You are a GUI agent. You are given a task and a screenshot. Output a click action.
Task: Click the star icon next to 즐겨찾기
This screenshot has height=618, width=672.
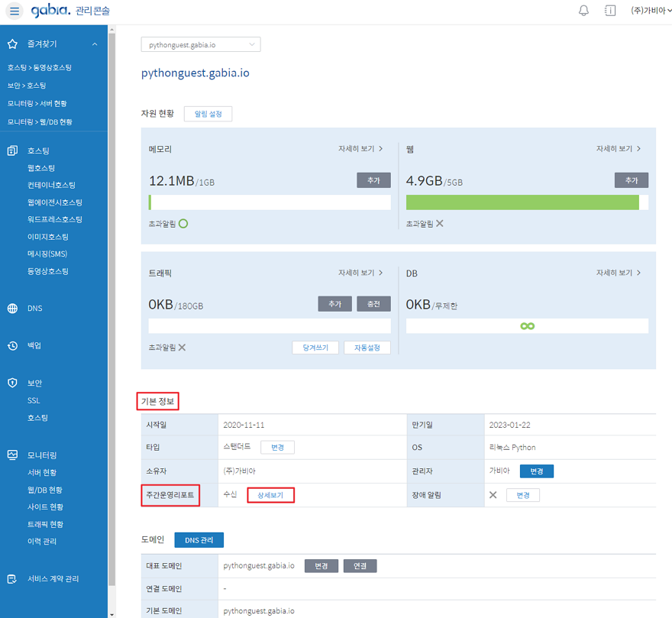pos(12,44)
